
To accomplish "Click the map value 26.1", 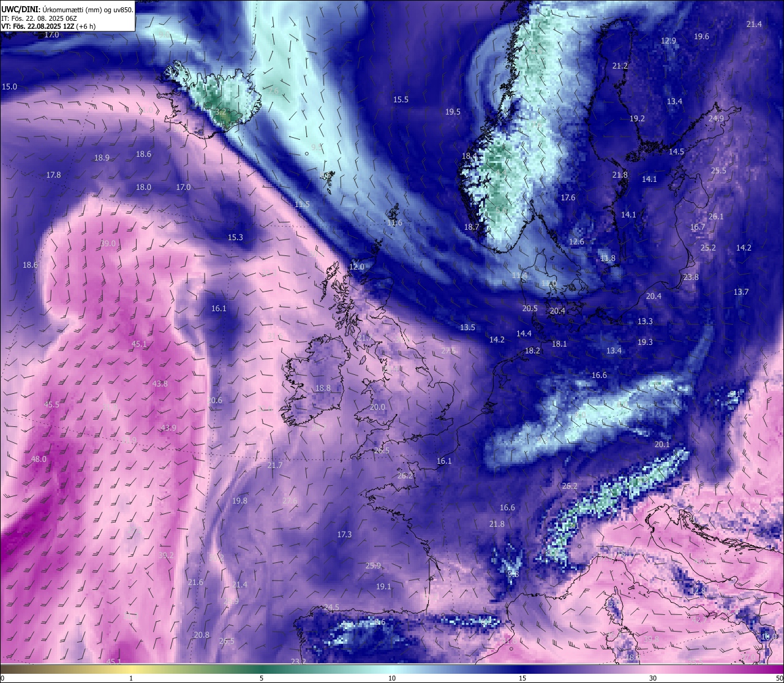I will pos(716,217).
